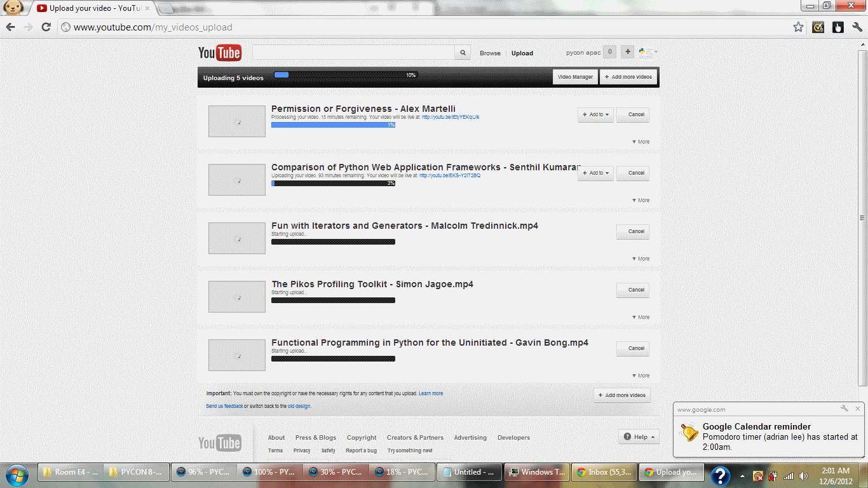Click the notification count 0 box
This screenshot has width=868, height=488.
coord(609,52)
